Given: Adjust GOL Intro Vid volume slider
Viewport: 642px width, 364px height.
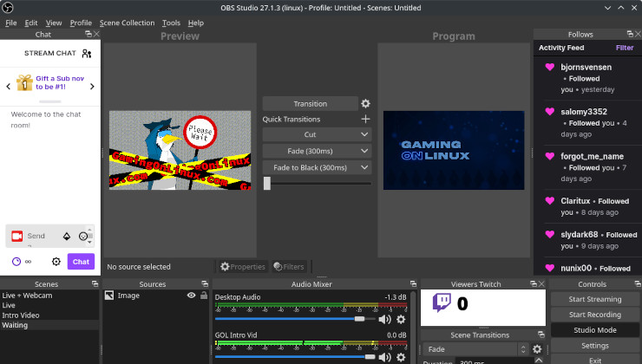Looking at the screenshot, I should click(x=295, y=357).
